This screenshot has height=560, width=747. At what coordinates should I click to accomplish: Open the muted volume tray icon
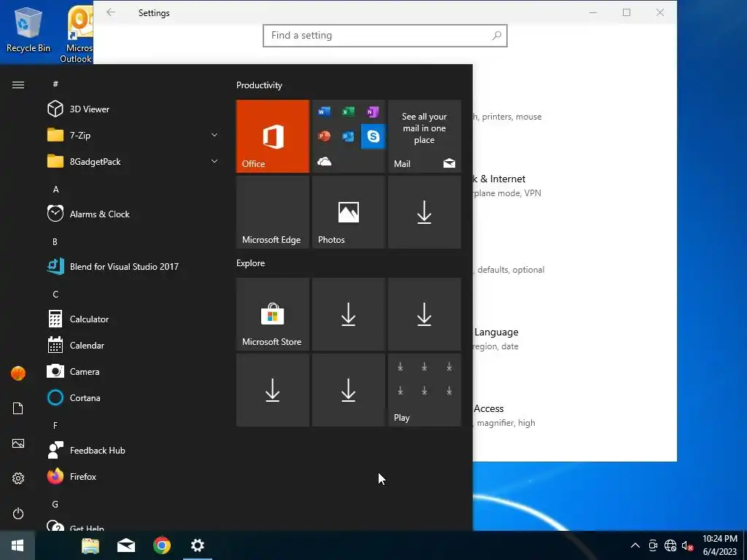click(687, 545)
